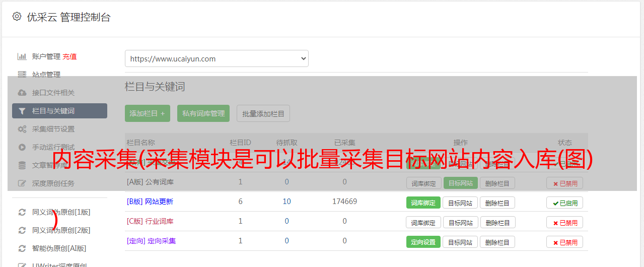The width and height of the screenshot is (644, 267).
Task: Click 目标网站 in the 行业词库 row
Action: pyautogui.click(x=460, y=223)
